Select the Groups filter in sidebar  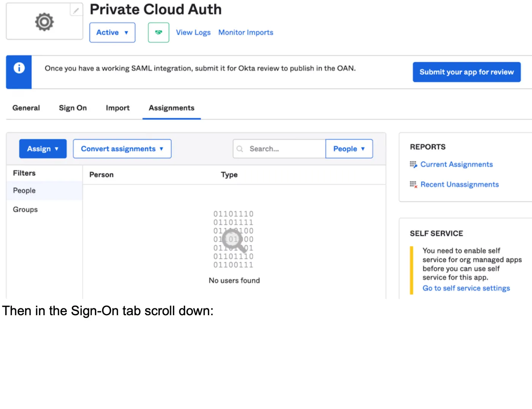coord(44,210)
